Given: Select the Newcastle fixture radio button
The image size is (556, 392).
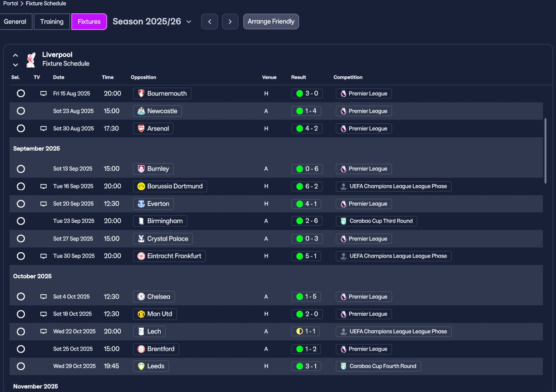Looking at the screenshot, I should click(x=21, y=111).
